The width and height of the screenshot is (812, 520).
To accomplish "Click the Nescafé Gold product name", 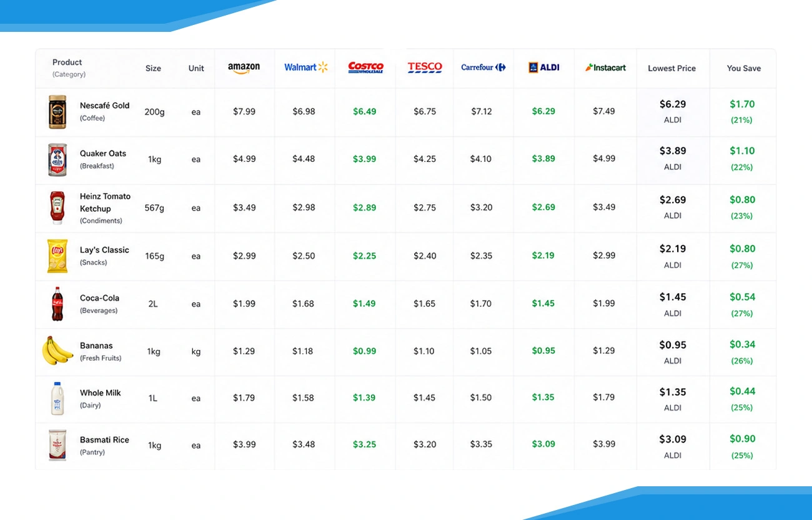I will pos(105,106).
